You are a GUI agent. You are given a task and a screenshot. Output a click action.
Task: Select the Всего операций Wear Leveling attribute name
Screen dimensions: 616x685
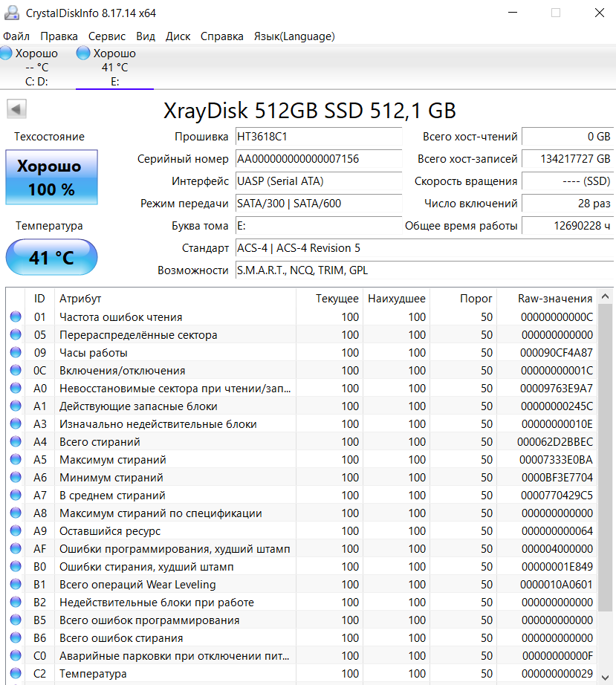137,585
